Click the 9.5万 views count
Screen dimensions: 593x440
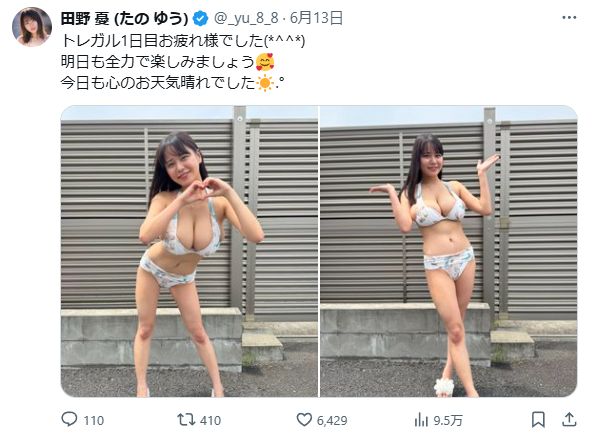448,420
